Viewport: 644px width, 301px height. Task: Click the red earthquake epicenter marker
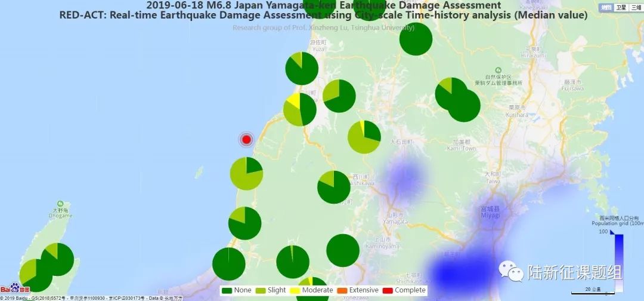[x=246, y=140]
